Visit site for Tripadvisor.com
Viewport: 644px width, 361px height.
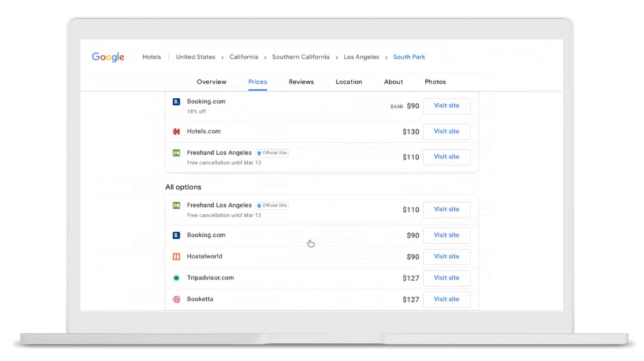(x=447, y=278)
